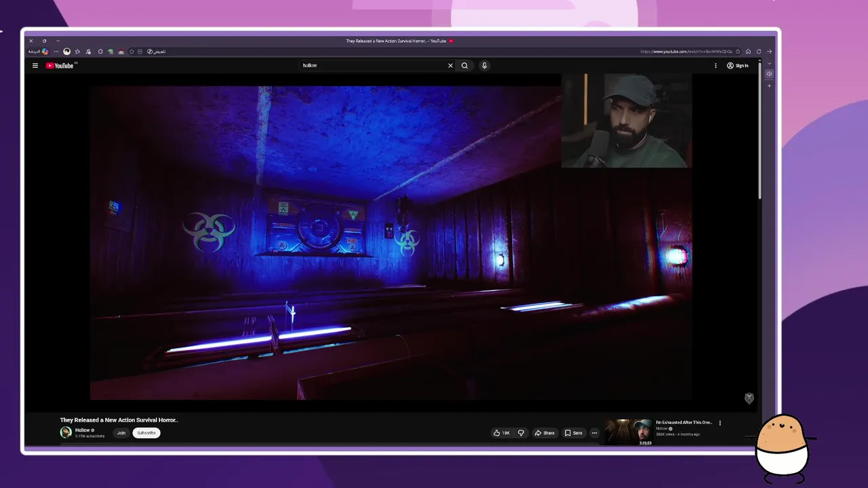
Task: Open options menu for recommended video
Action: pyautogui.click(x=720, y=423)
